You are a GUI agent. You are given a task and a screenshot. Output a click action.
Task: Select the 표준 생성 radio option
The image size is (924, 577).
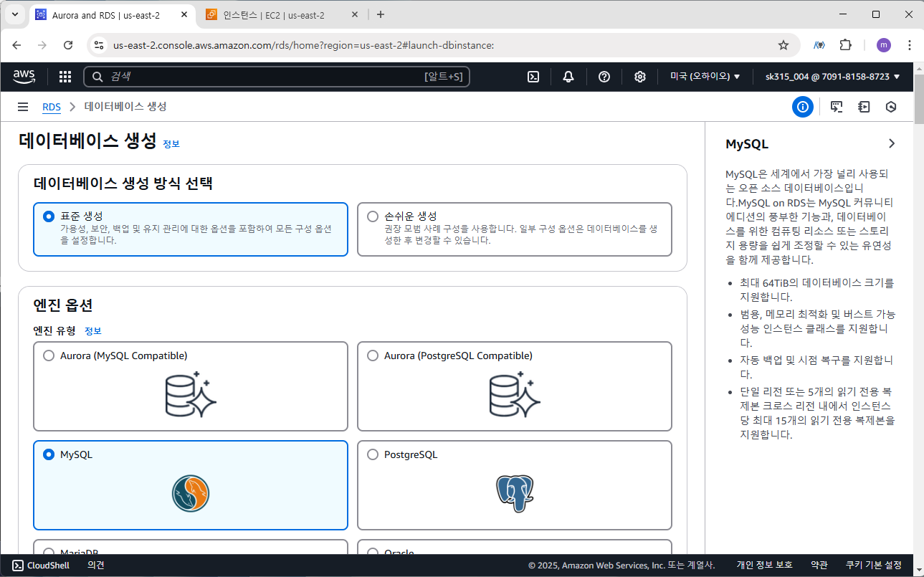coord(49,216)
